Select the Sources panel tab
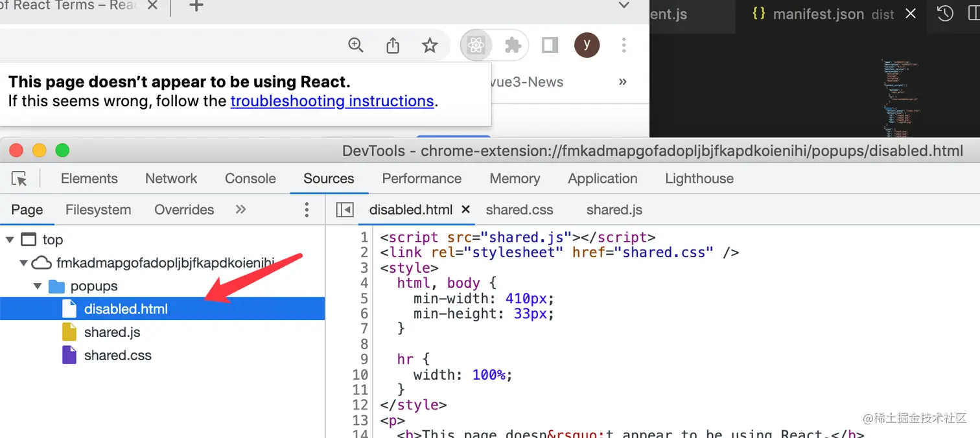The image size is (980, 438). tap(329, 179)
